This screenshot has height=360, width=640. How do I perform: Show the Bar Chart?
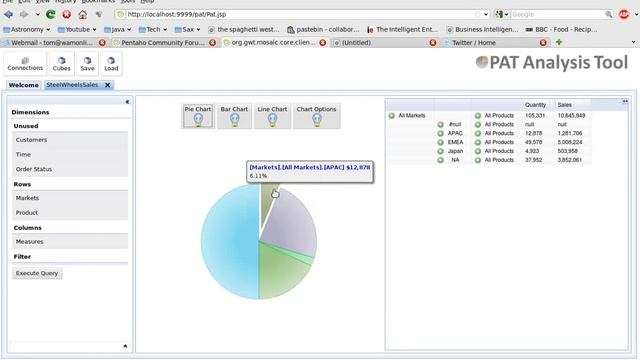[234, 116]
